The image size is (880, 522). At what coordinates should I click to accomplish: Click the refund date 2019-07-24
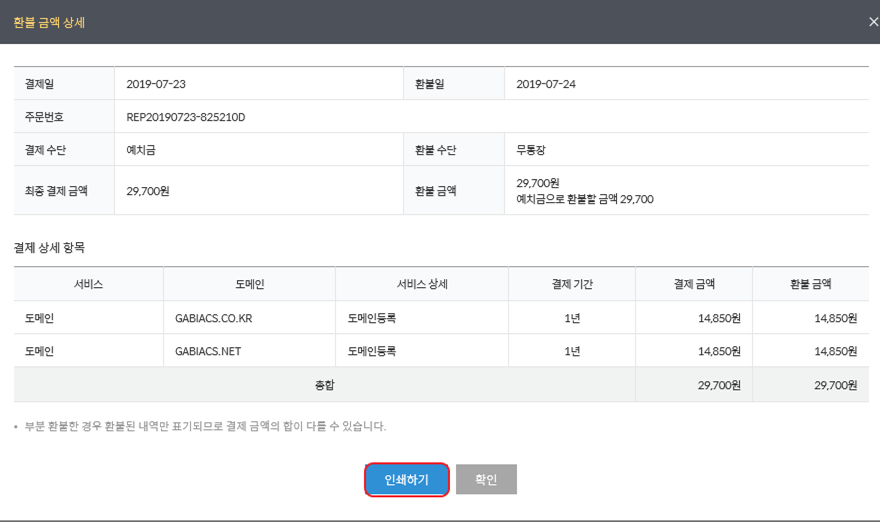546,84
